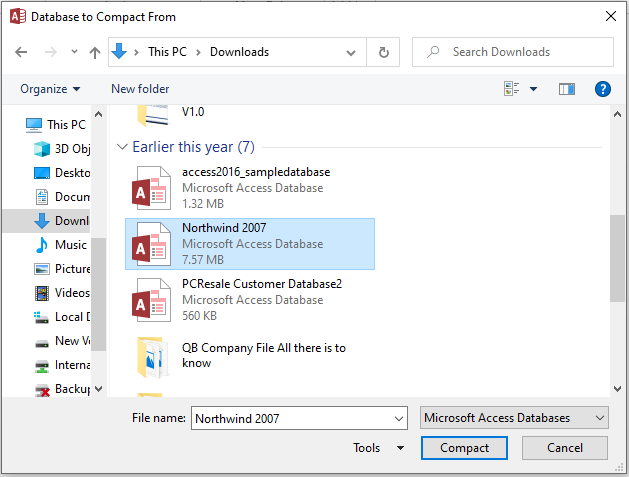The image size is (629, 477).
Task: Expand the File name dropdown arrow
Action: click(399, 418)
